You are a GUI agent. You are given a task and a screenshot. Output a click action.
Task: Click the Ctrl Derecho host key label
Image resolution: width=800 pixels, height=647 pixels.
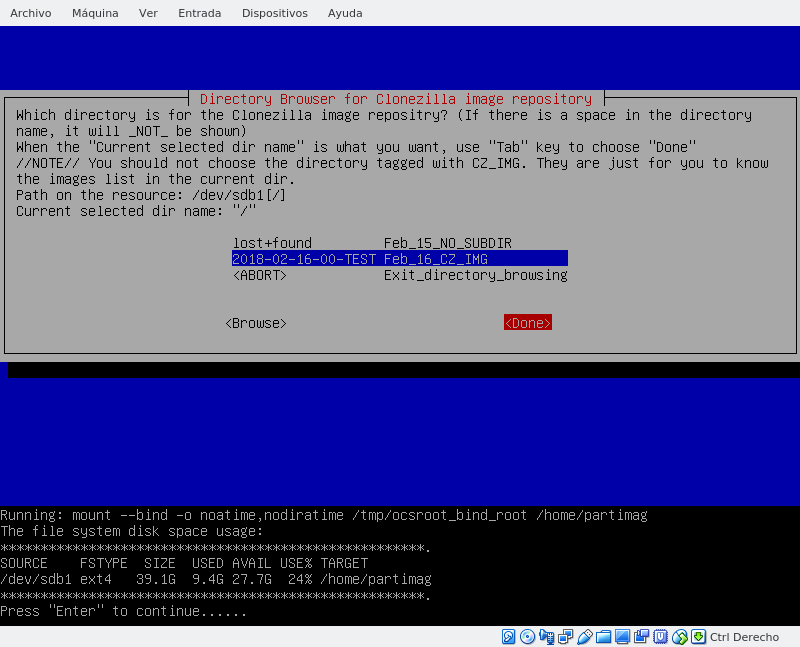click(x=744, y=637)
